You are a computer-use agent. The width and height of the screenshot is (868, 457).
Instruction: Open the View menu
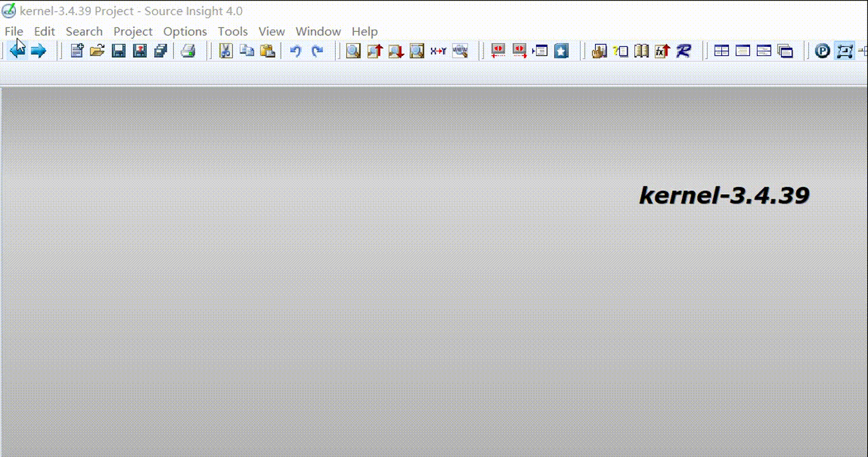pos(272,31)
